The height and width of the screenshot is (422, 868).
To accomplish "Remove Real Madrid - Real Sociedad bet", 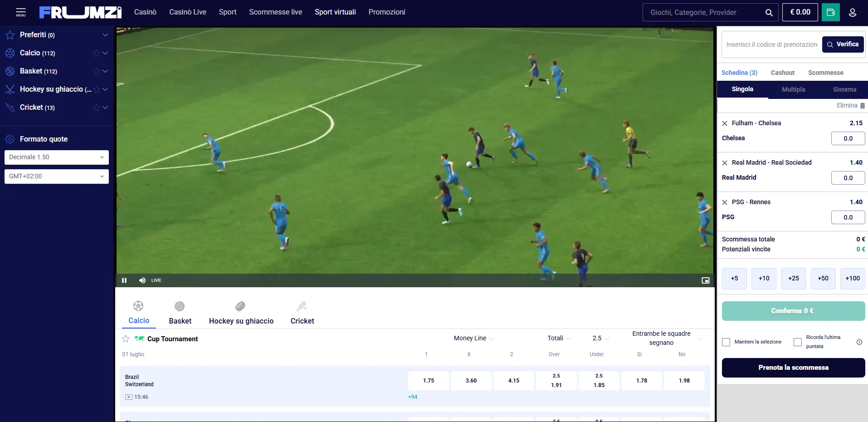I will tap(725, 163).
